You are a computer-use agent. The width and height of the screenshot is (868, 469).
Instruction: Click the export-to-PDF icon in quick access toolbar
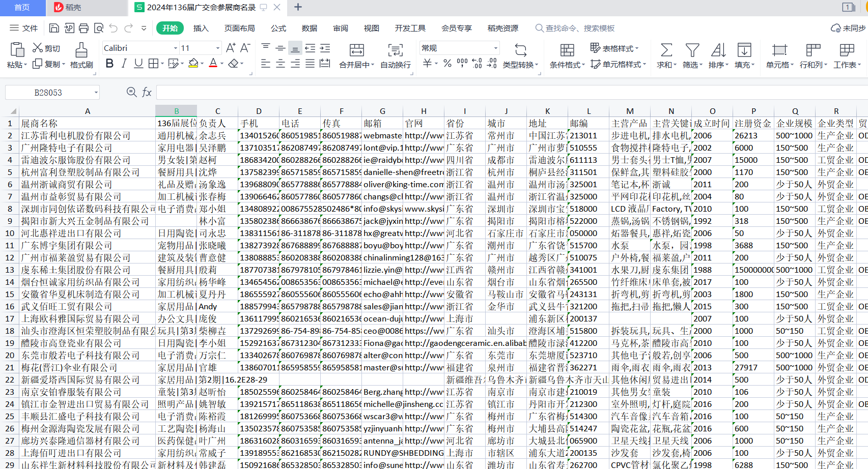[69, 28]
